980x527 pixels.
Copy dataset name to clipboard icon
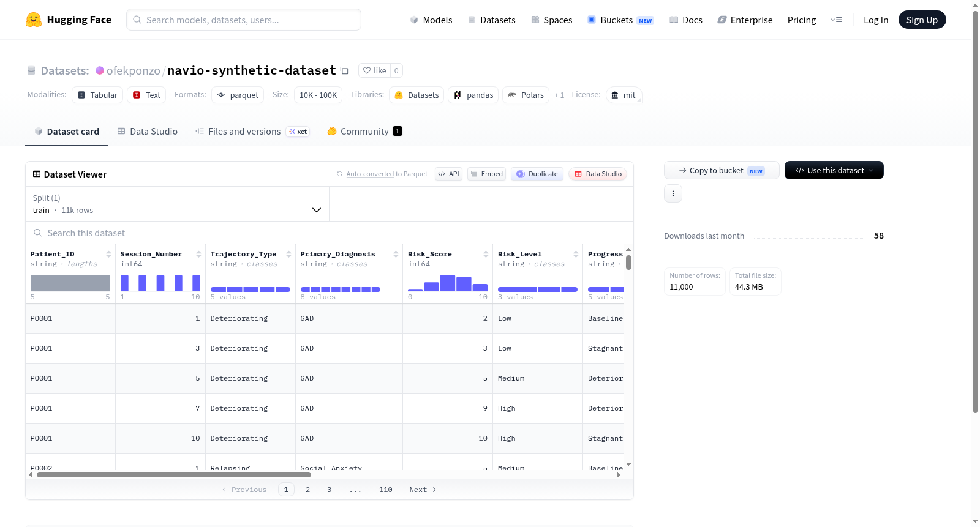coord(344,71)
